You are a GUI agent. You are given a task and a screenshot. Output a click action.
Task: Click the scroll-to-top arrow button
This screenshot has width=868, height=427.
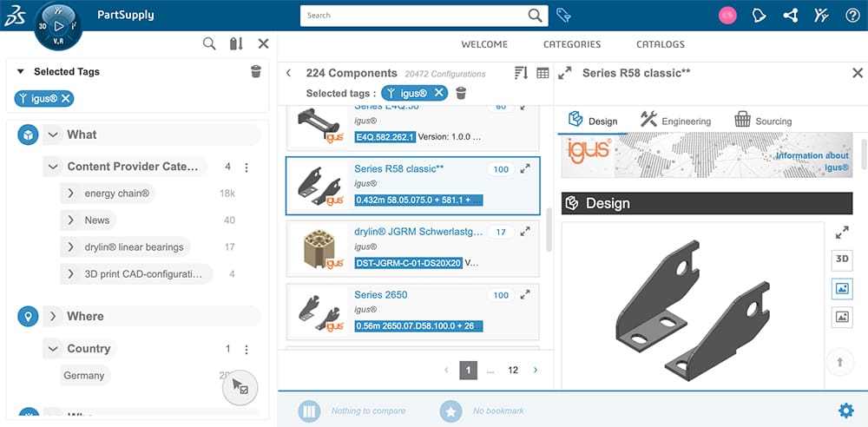coord(839,362)
